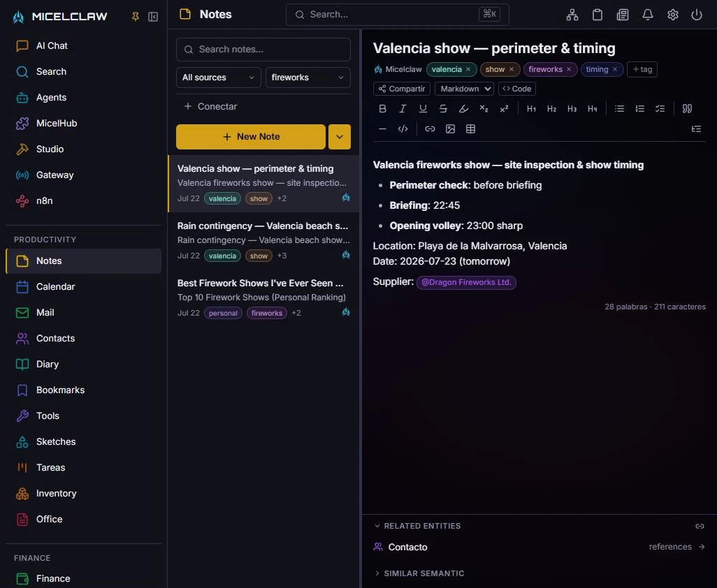
Task: Toggle the sidebar pin icon
Action: tap(136, 17)
